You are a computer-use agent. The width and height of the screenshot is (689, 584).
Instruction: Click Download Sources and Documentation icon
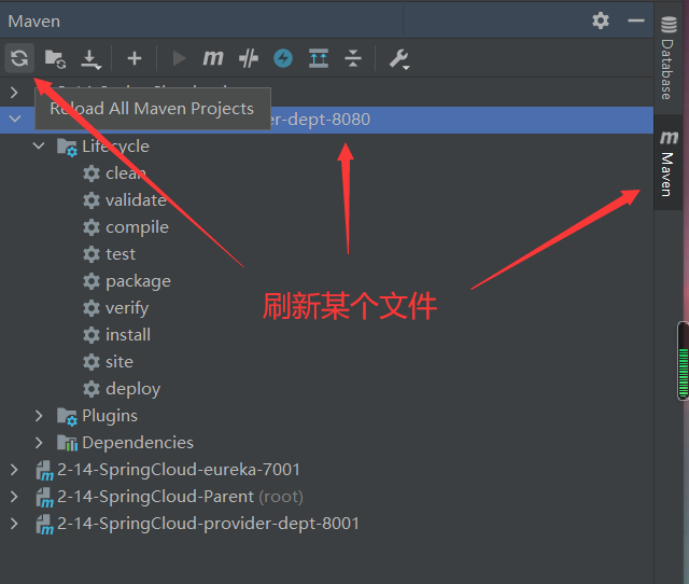(x=91, y=59)
